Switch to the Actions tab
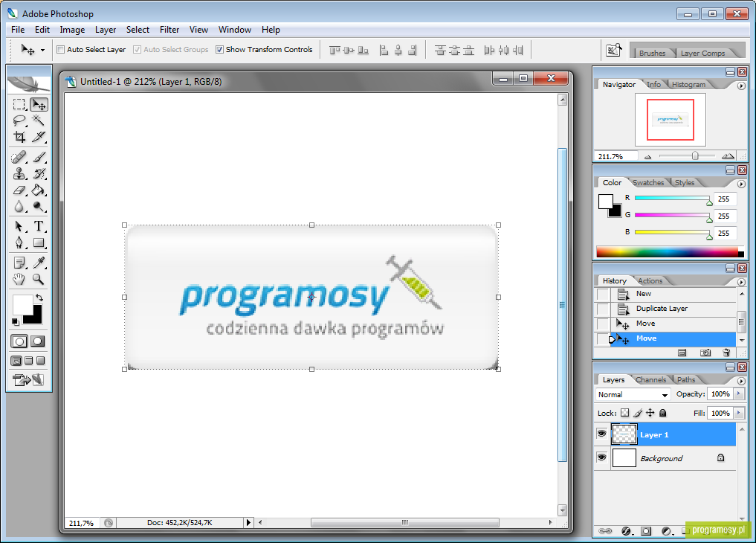 [650, 280]
